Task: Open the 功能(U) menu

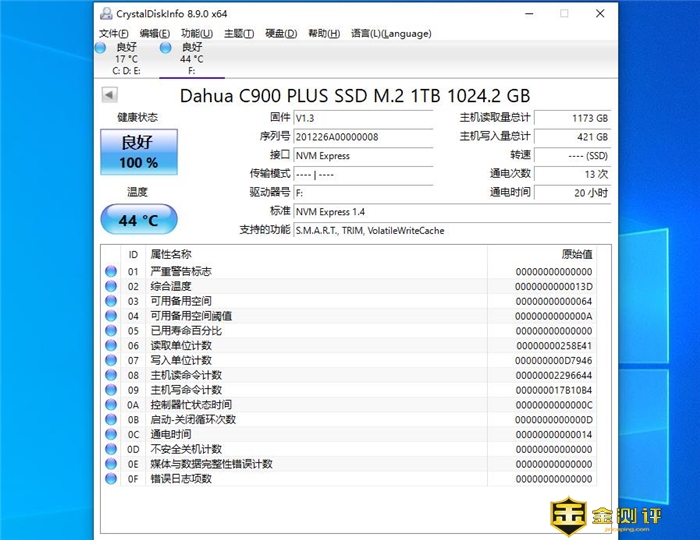Action: (x=197, y=33)
